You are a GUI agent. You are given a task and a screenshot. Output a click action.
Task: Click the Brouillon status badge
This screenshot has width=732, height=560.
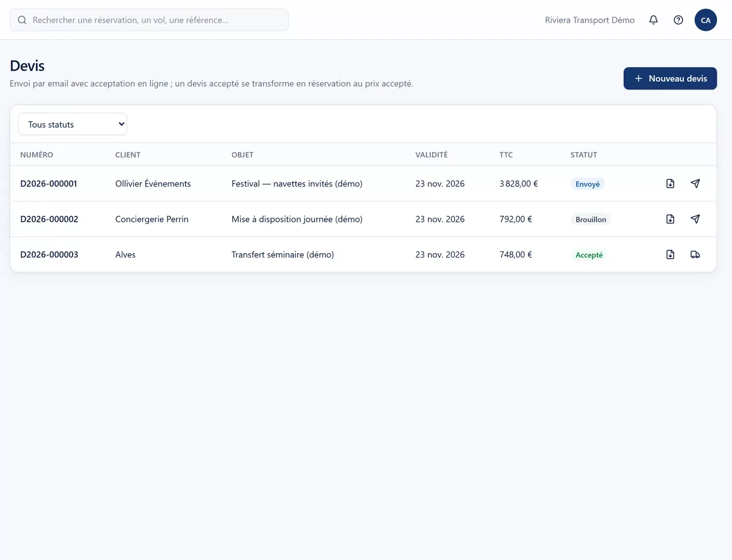coord(591,220)
